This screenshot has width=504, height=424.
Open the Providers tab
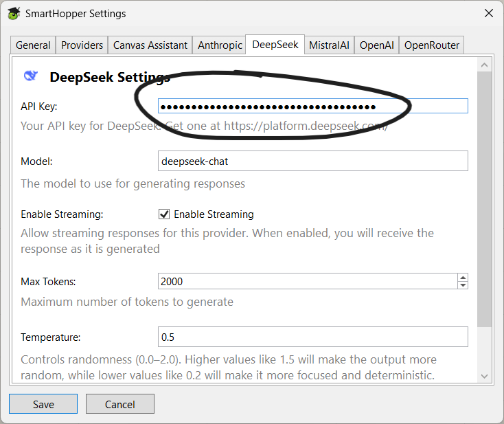coord(82,45)
